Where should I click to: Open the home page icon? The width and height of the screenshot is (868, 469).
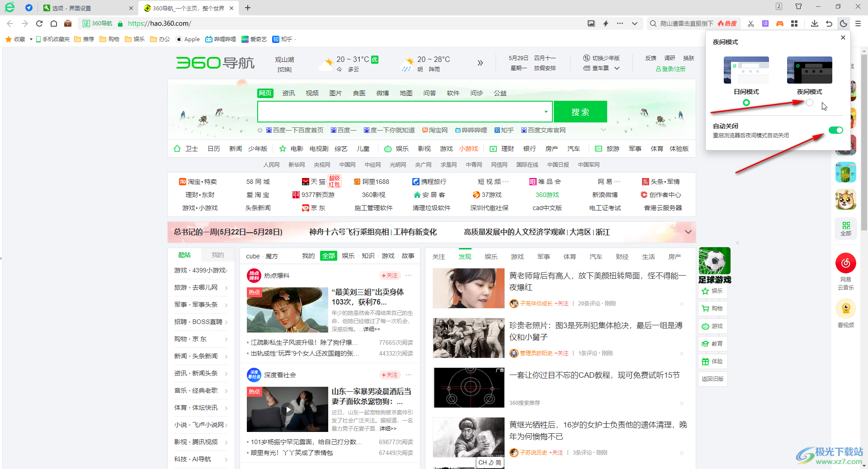(x=54, y=23)
